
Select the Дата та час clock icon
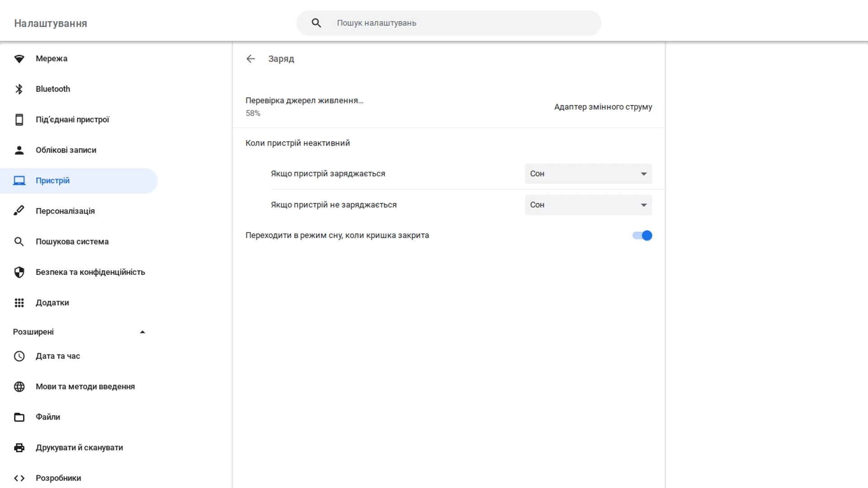pos(19,356)
